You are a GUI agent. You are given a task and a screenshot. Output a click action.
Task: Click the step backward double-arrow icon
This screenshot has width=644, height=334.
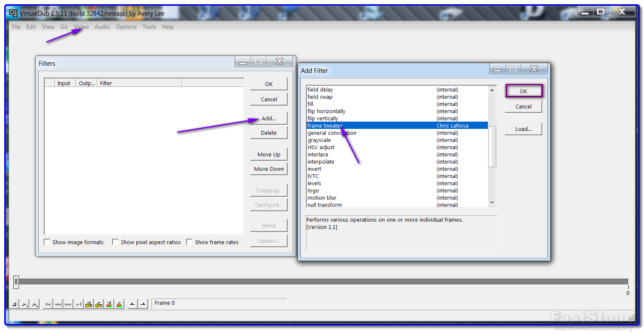click(58, 304)
